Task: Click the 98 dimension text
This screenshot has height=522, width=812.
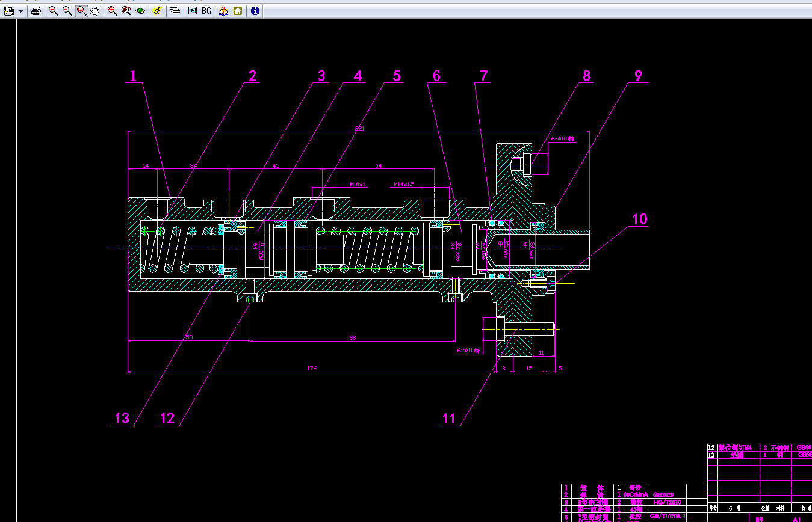Action: point(353,337)
